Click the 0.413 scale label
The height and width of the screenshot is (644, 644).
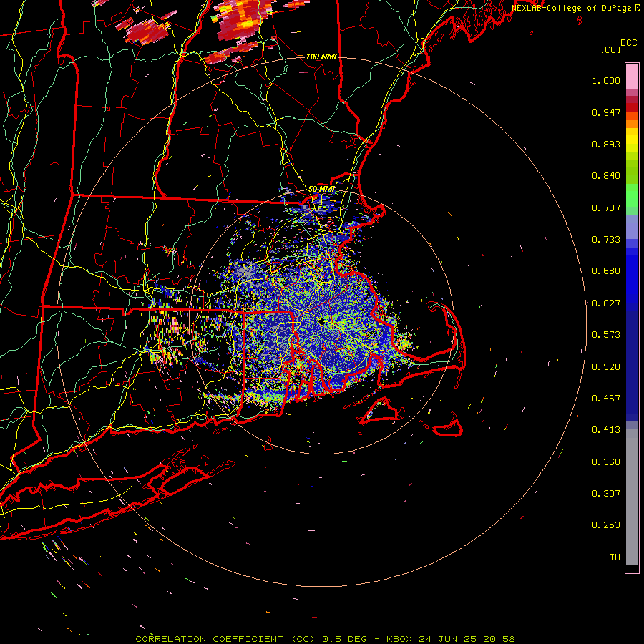(606, 430)
